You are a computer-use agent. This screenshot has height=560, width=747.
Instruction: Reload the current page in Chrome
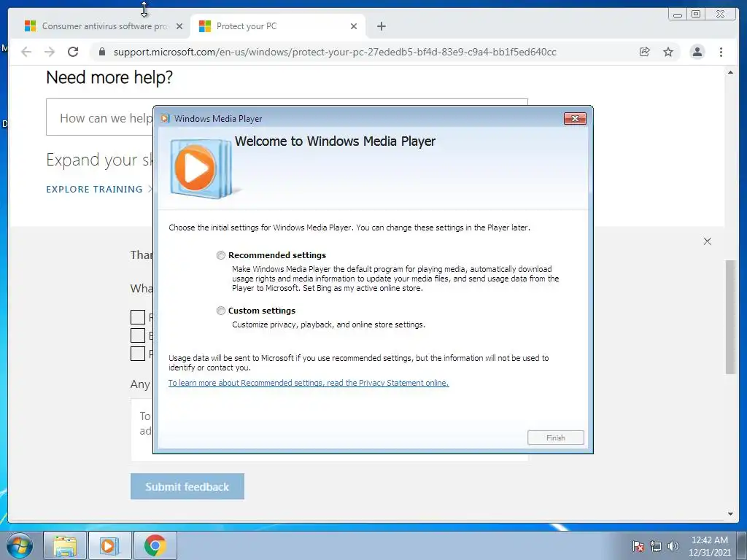(73, 52)
